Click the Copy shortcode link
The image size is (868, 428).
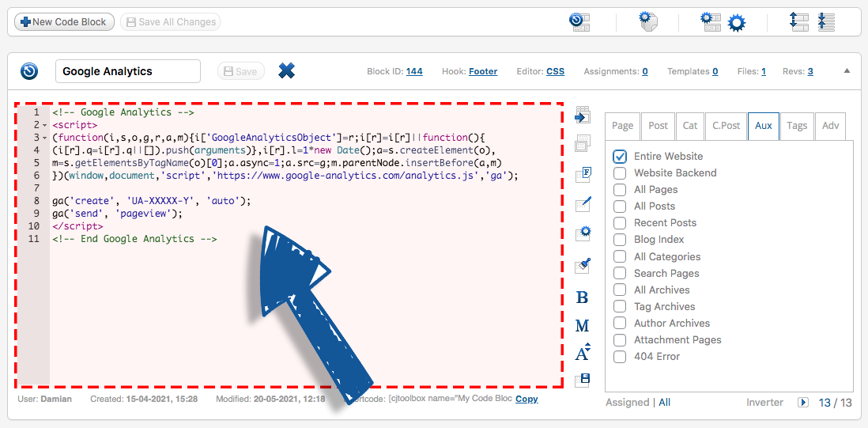click(526, 399)
